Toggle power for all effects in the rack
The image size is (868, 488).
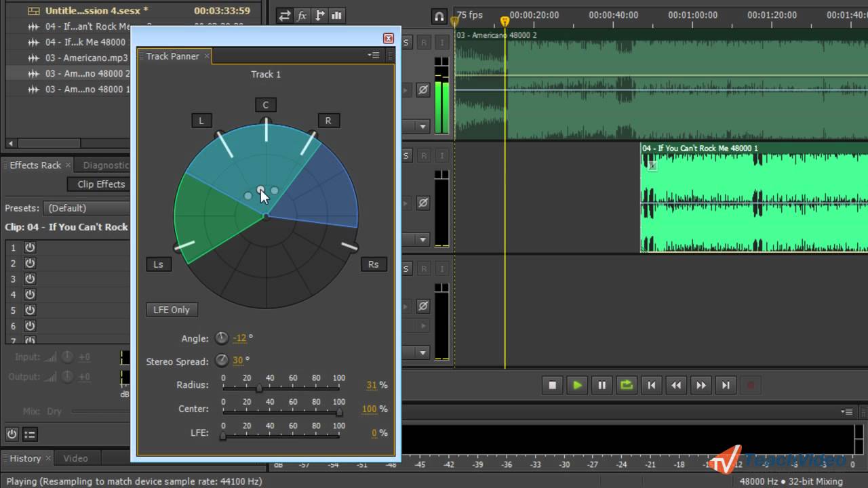pyautogui.click(x=12, y=434)
